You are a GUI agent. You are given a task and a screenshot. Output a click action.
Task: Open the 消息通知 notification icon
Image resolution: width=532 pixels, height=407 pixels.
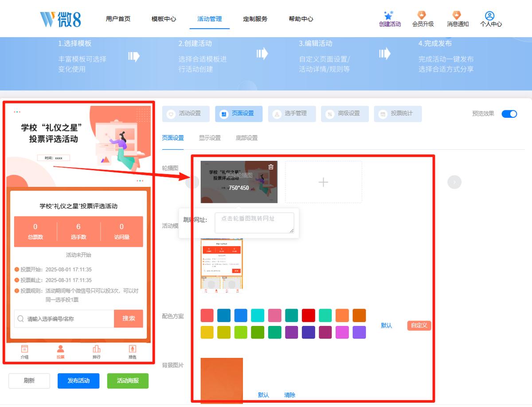click(457, 16)
